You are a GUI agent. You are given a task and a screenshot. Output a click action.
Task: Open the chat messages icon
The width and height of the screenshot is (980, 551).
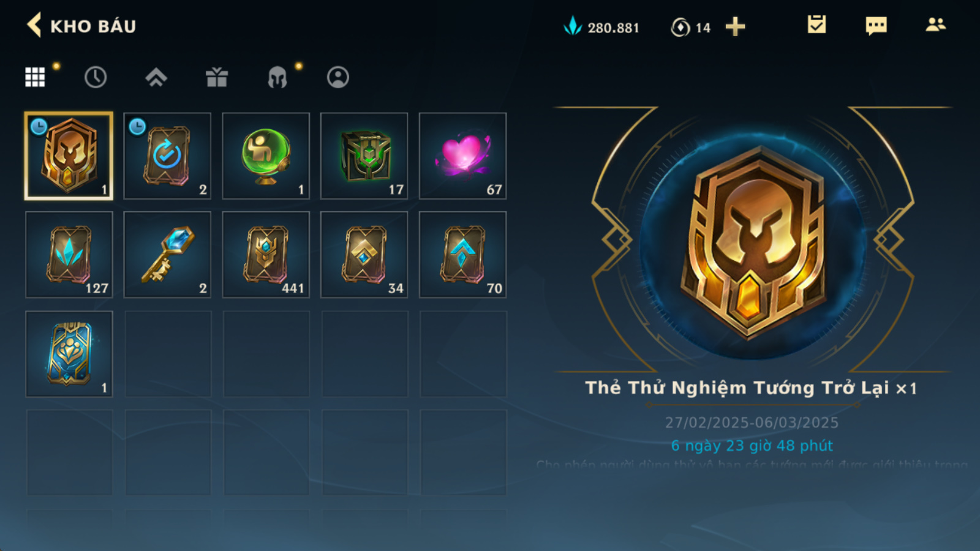click(876, 26)
